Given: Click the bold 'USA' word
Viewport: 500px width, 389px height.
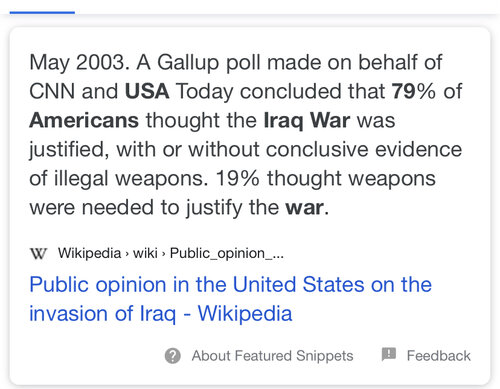Looking at the screenshot, I should (x=147, y=91).
